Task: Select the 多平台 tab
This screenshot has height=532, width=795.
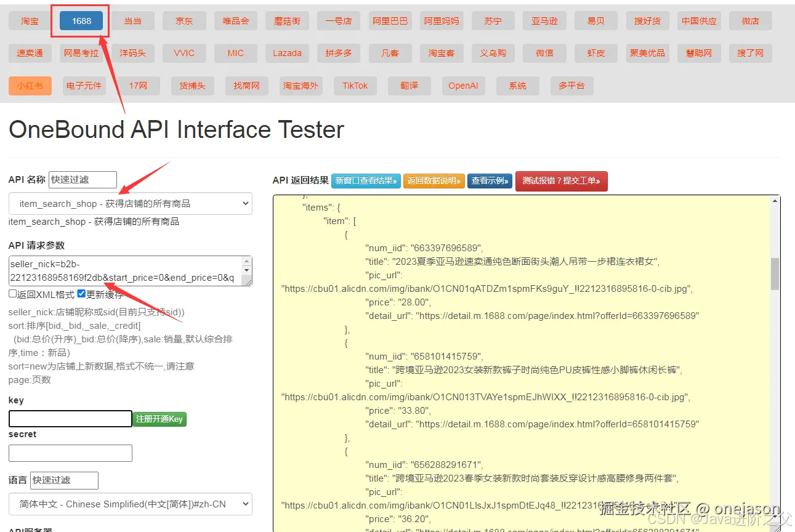Action: 571,86
